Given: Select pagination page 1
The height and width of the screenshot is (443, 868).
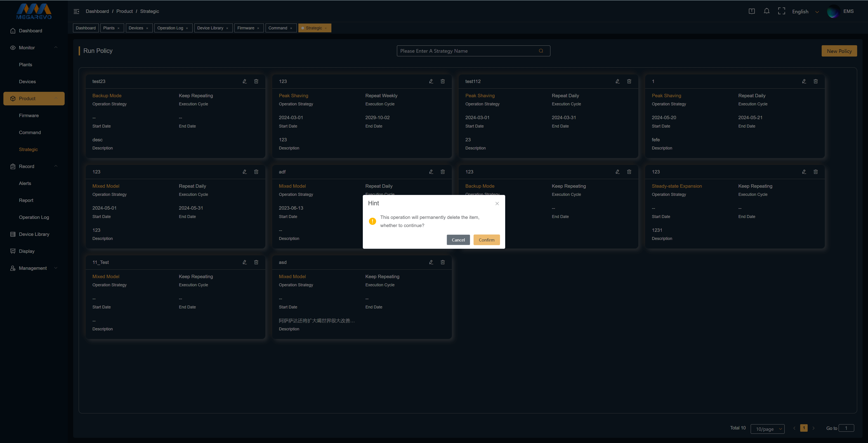Looking at the screenshot, I should [x=804, y=428].
